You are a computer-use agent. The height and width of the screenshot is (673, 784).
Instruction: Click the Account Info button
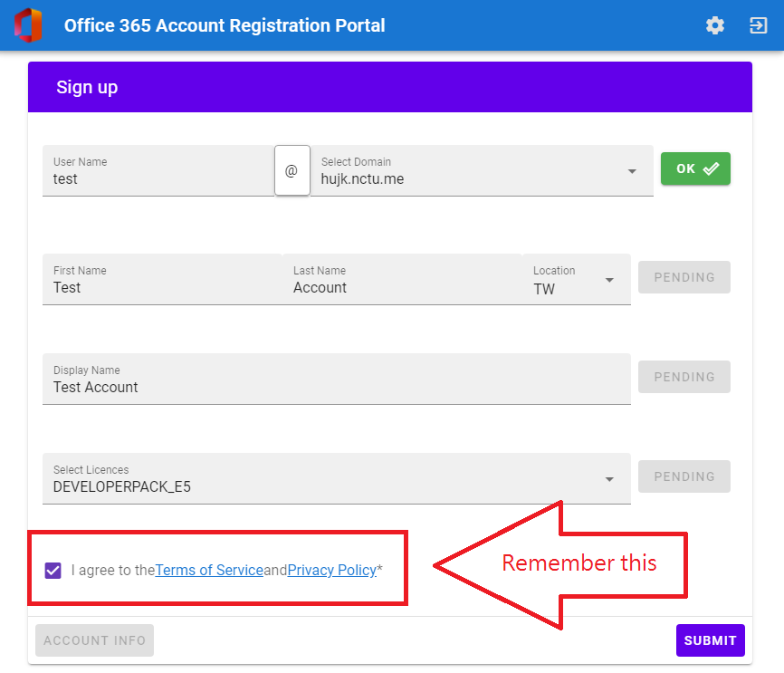tap(94, 640)
